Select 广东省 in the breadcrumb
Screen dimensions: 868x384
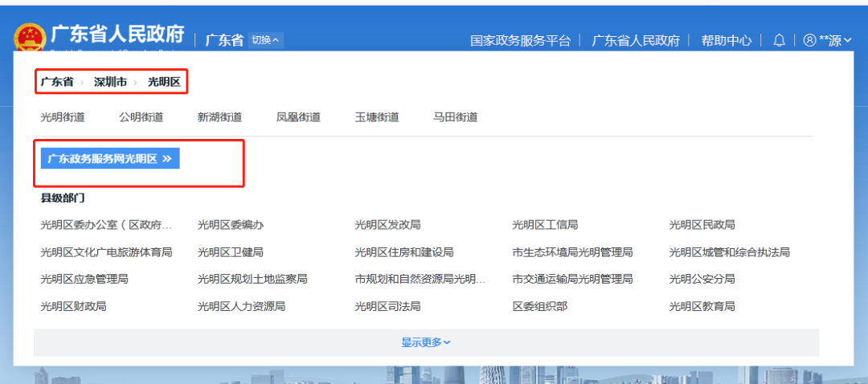[57, 82]
